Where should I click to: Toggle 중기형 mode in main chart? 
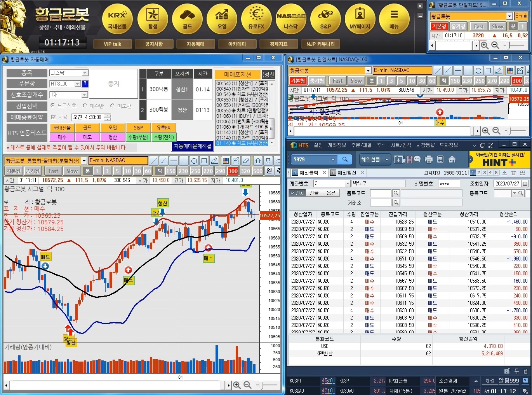(32, 171)
